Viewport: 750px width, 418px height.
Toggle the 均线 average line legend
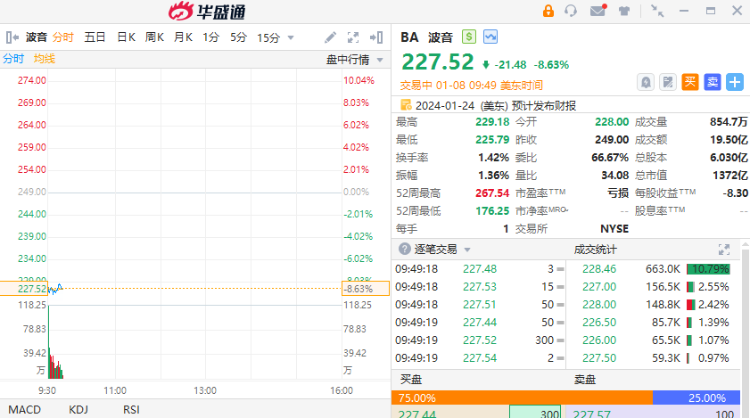click(44, 59)
